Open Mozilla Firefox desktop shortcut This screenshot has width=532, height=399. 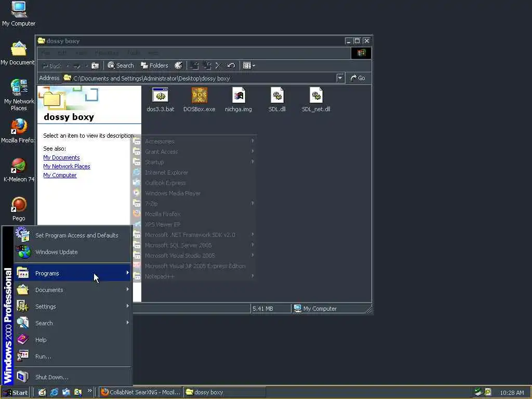coord(18,131)
